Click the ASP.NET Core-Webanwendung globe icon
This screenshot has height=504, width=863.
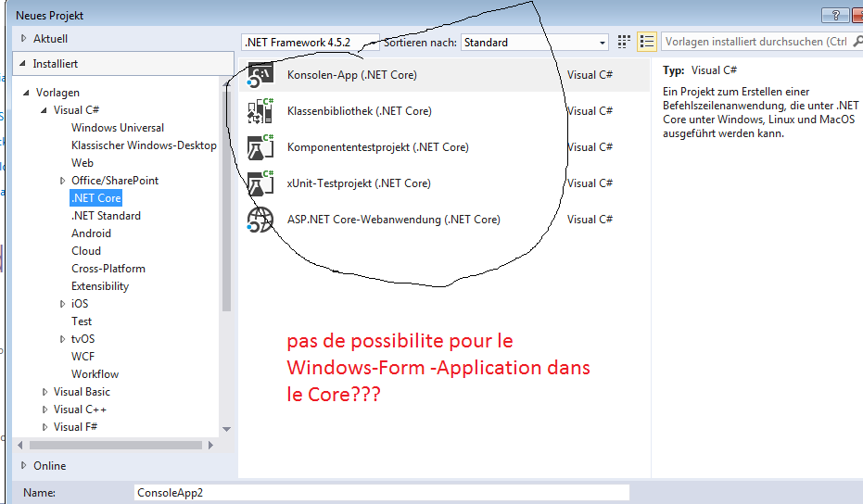[260, 220]
